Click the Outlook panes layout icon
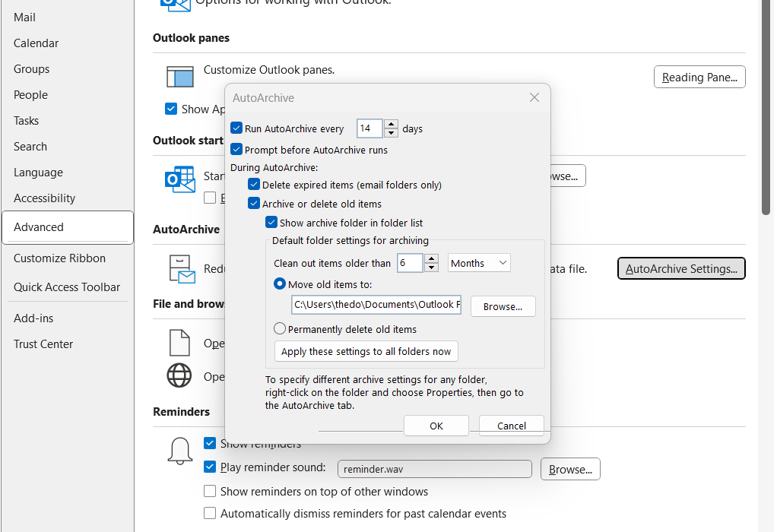Screen dimensions: 777x532 (x=180, y=77)
